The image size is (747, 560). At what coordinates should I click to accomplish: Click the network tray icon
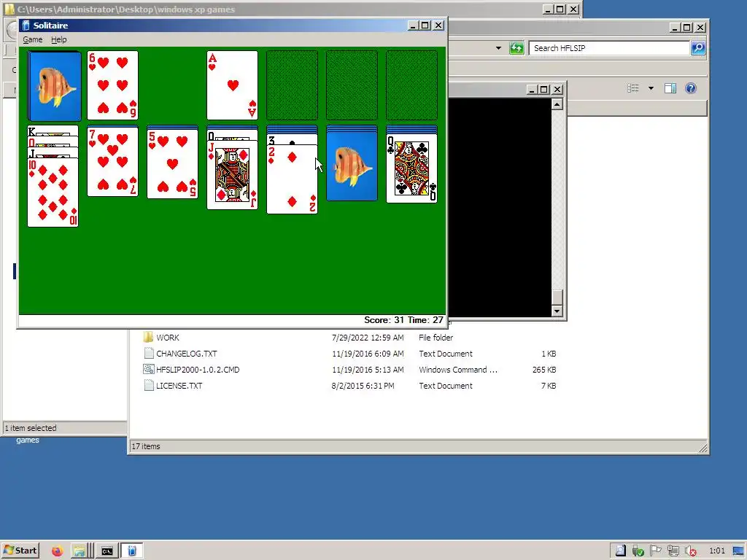[x=673, y=551]
